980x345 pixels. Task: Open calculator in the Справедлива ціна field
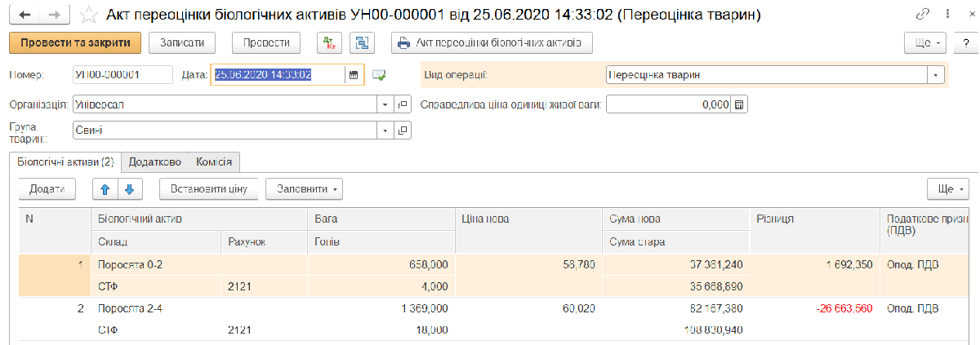click(739, 104)
